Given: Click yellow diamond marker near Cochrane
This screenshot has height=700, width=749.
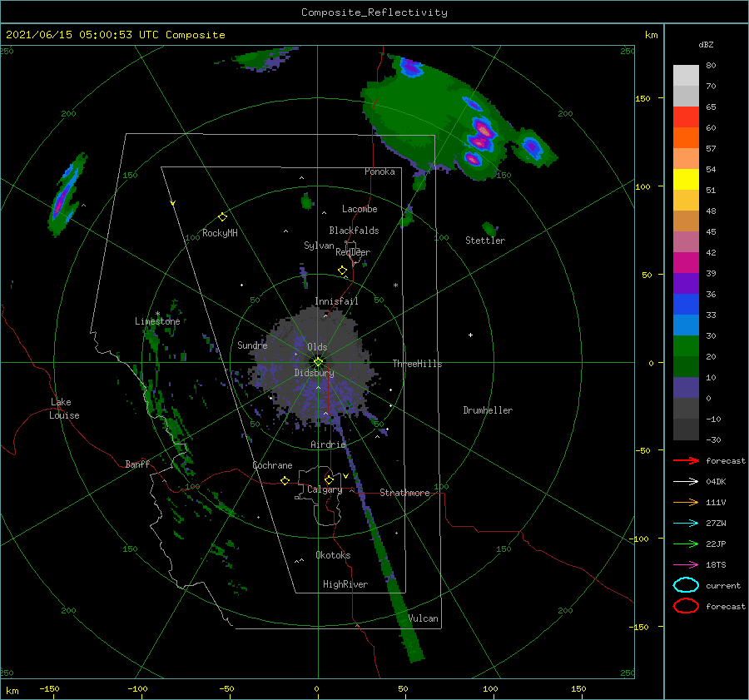Looking at the screenshot, I should pos(285,480).
